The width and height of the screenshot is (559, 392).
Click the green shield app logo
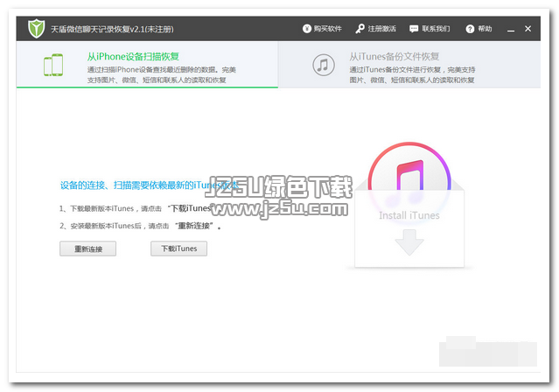click(37, 29)
